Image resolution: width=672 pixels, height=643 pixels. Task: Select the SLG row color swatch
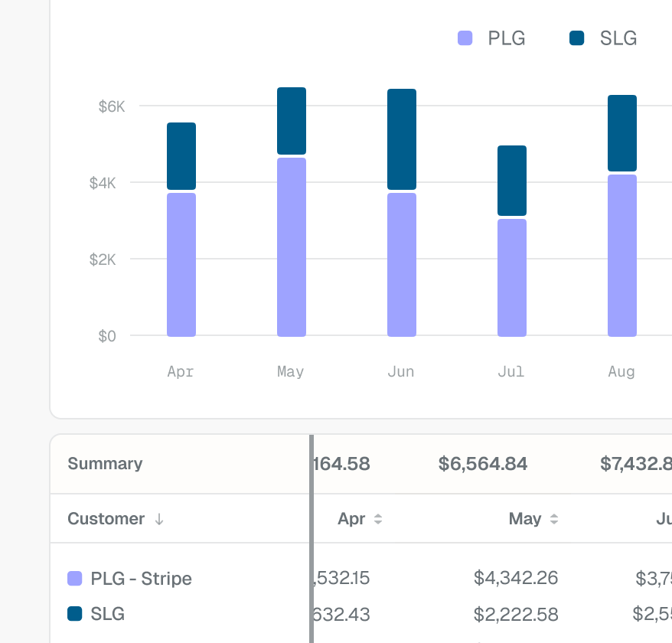coord(74,613)
